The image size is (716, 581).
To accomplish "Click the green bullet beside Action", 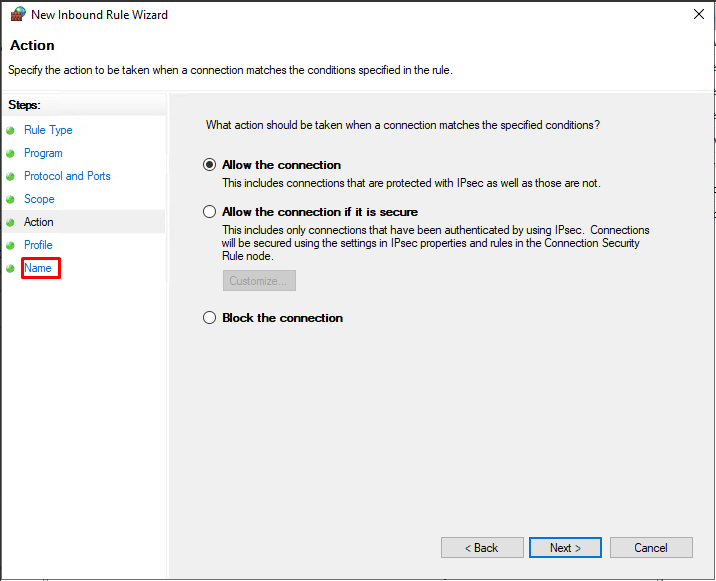I will point(11,222).
